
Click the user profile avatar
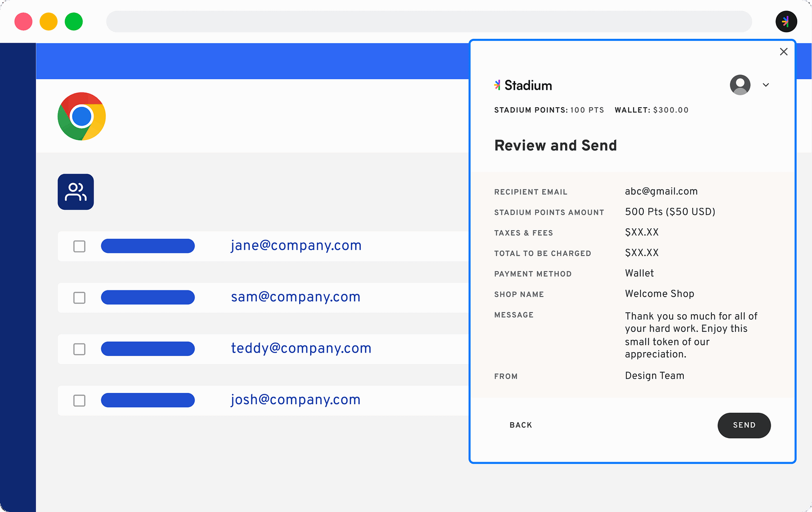click(740, 85)
